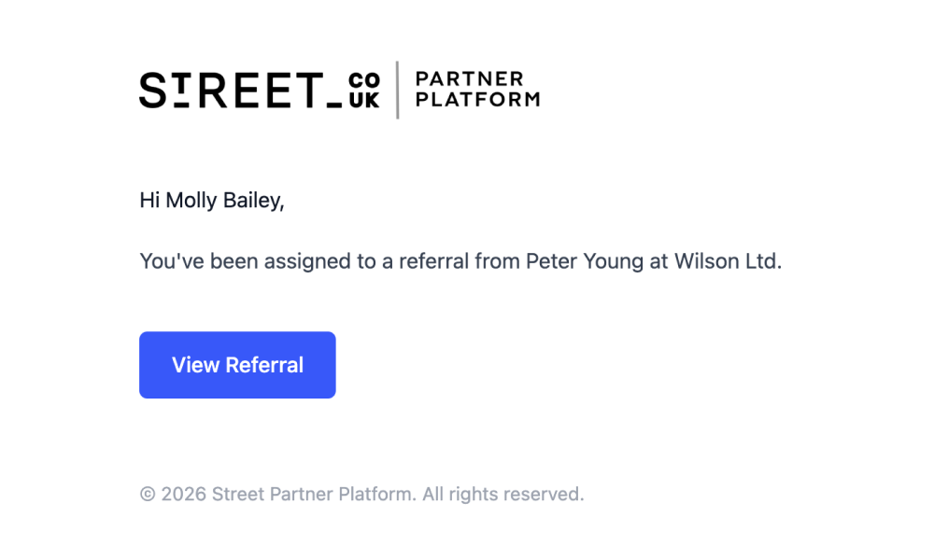This screenshot has width=934, height=560.
Task: Click the word PLATFORM in the header
Action: [x=476, y=100]
